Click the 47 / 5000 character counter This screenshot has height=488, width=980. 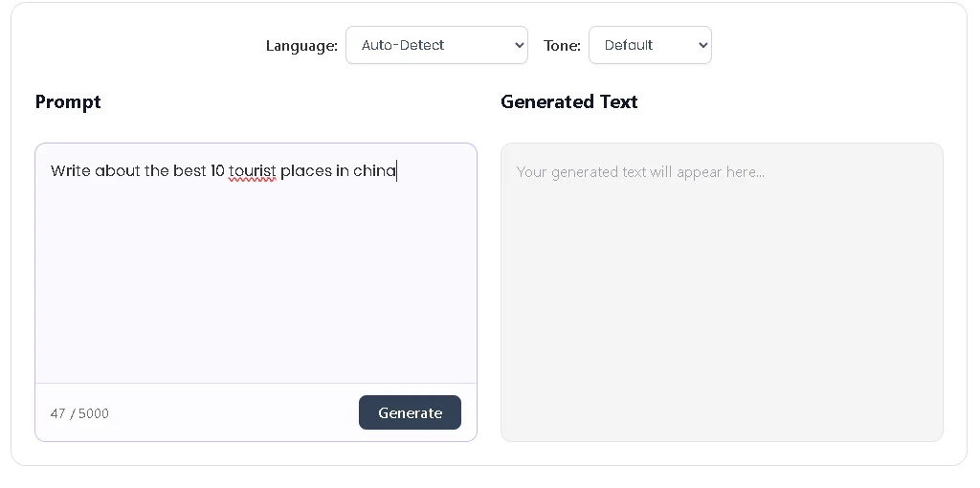point(79,413)
